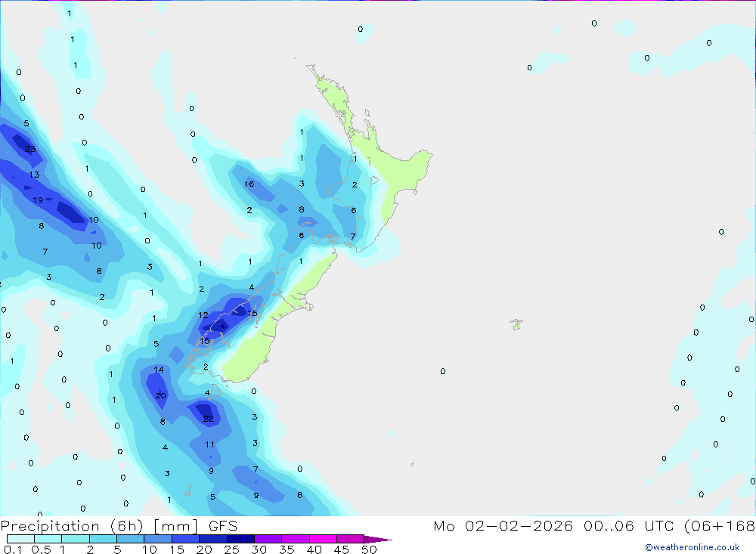Image resolution: width=756 pixels, height=554 pixels.
Task: Click the '22' precipitation value on map
Action: 209,419
